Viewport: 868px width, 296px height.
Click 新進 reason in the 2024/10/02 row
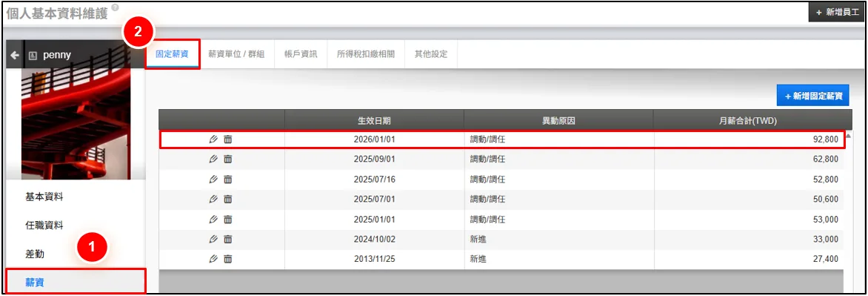tap(478, 239)
